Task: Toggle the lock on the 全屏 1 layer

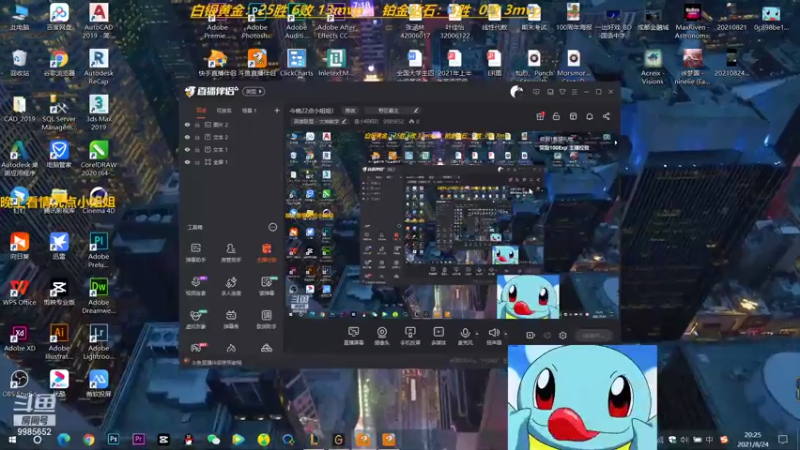Action: [x=197, y=162]
